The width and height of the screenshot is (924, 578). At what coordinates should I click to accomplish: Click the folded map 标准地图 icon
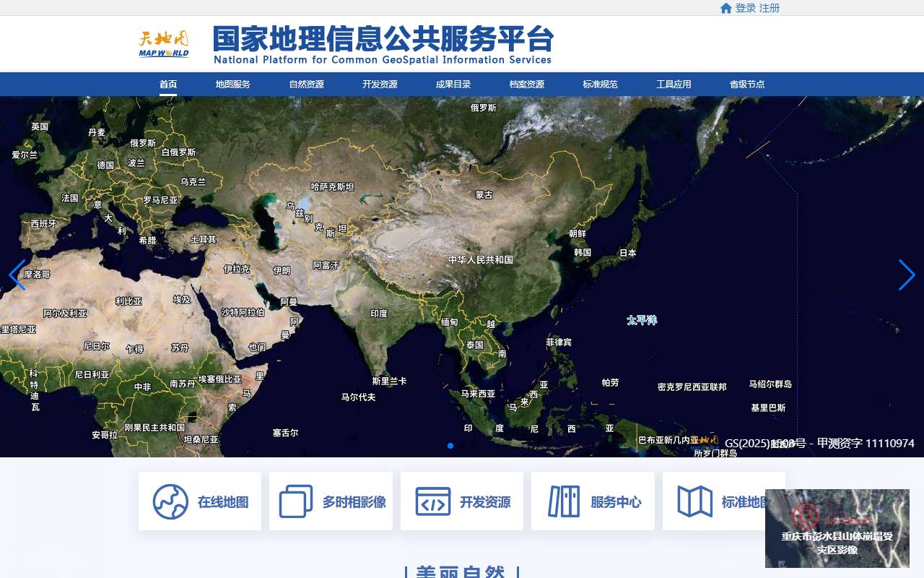point(695,501)
